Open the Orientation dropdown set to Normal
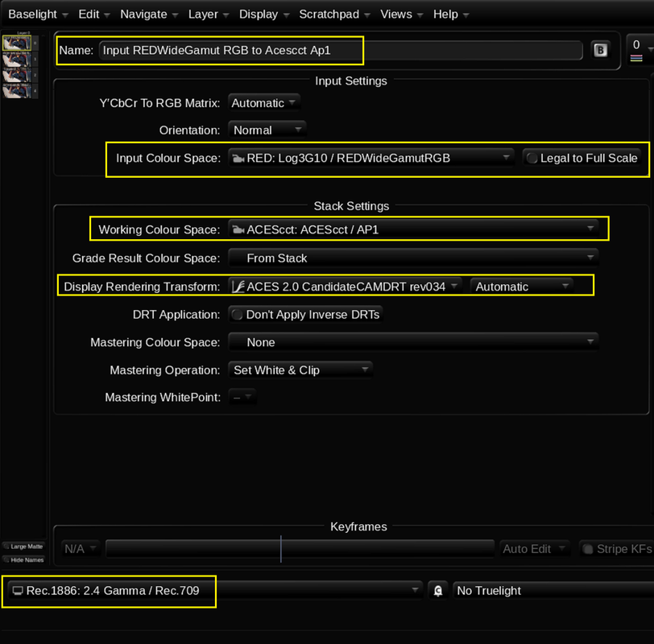The image size is (654, 644). coord(267,130)
